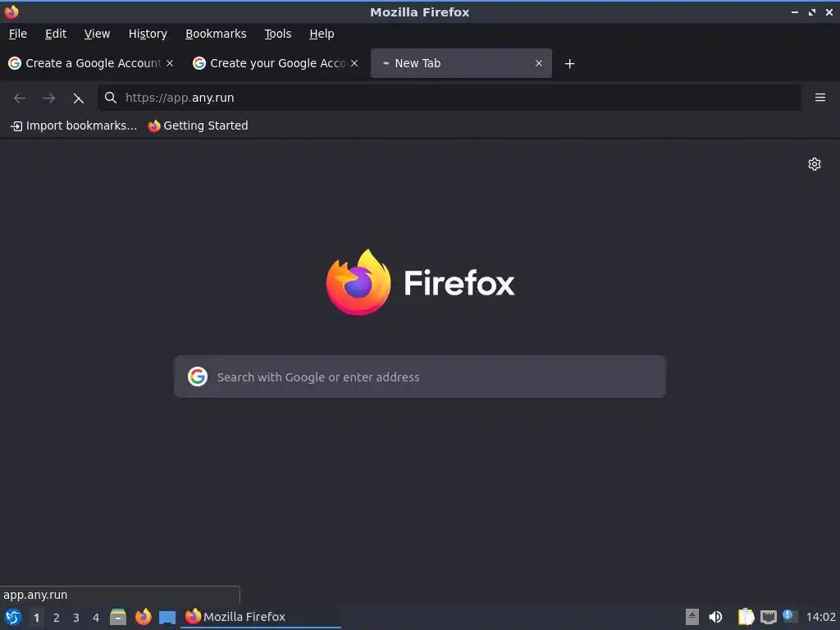
Task: Minimize the Mozilla Firefox window
Action: coord(794,11)
